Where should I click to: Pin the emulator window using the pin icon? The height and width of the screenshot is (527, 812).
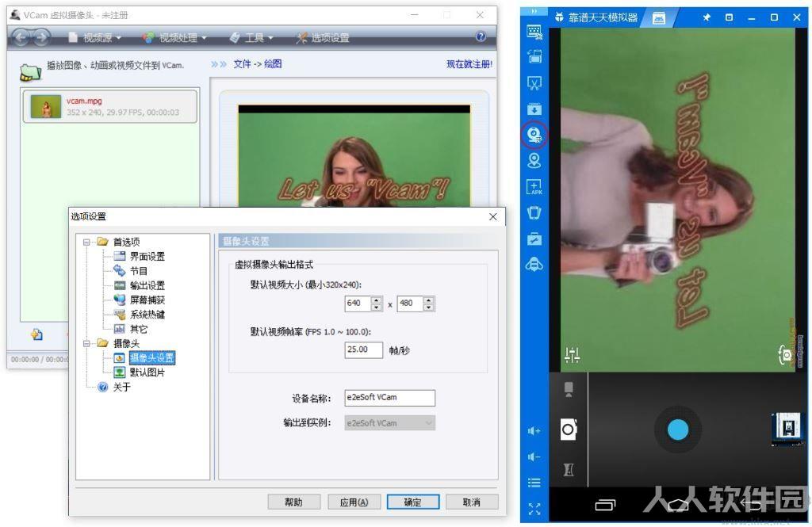706,17
